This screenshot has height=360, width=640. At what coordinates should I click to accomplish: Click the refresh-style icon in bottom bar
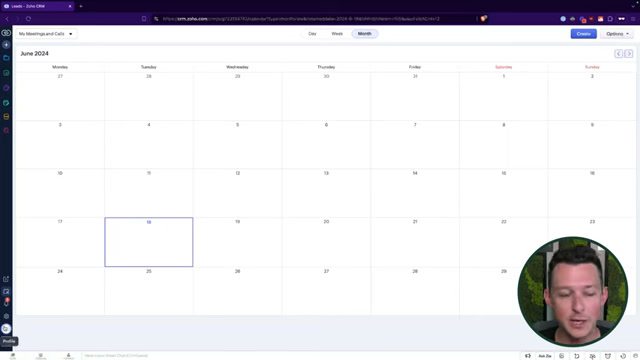577,356
